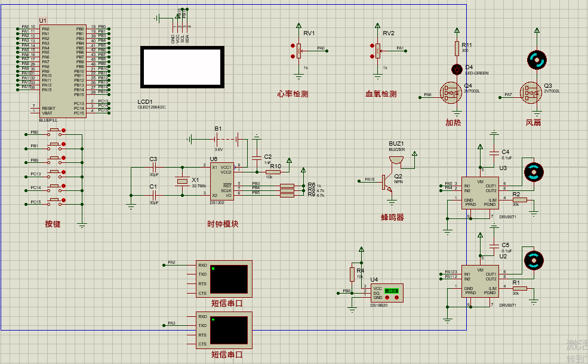Open the virtual terminal wired to PA3

(224, 330)
